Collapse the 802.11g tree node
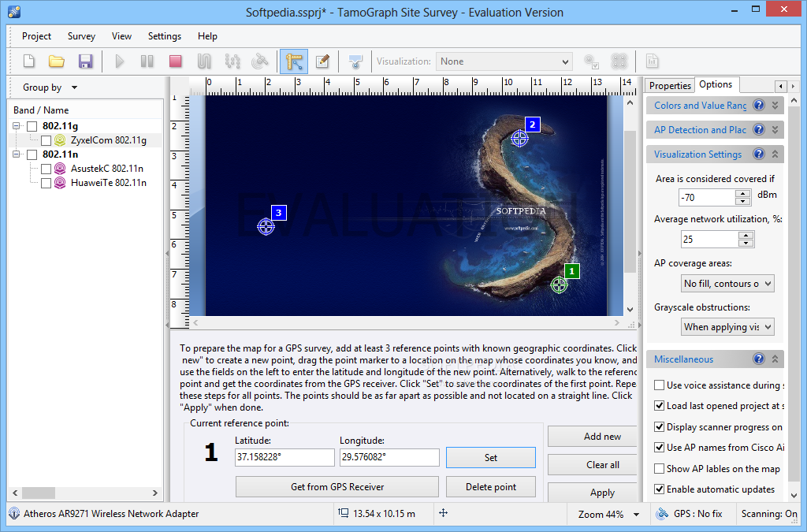 tap(17, 126)
